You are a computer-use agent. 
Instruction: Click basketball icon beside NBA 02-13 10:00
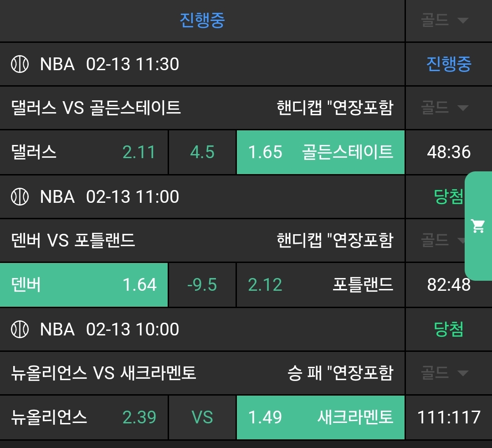coord(20,329)
